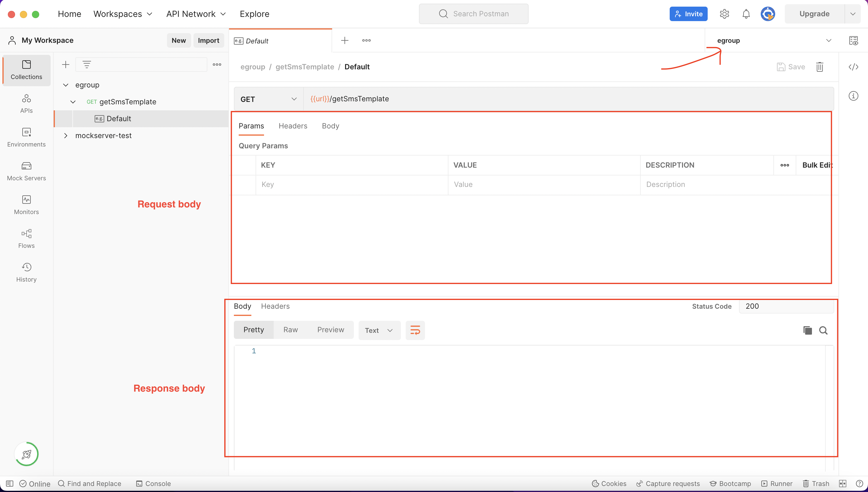
Task: Open the API Network menu
Action: coord(195,14)
